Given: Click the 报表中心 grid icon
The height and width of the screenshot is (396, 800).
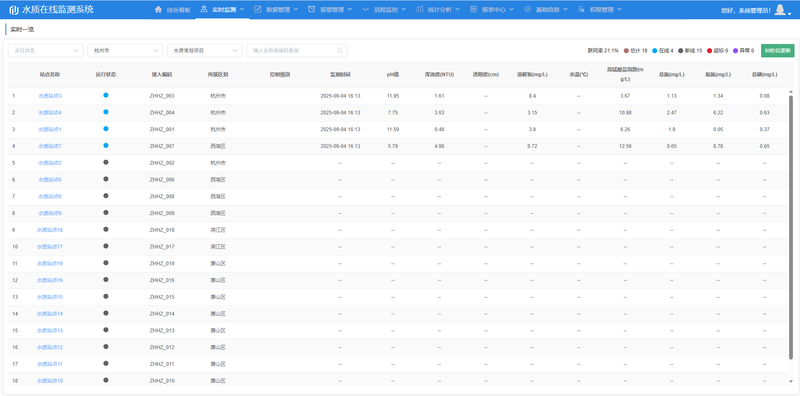Looking at the screenshot, I should [x=473, y=9].
